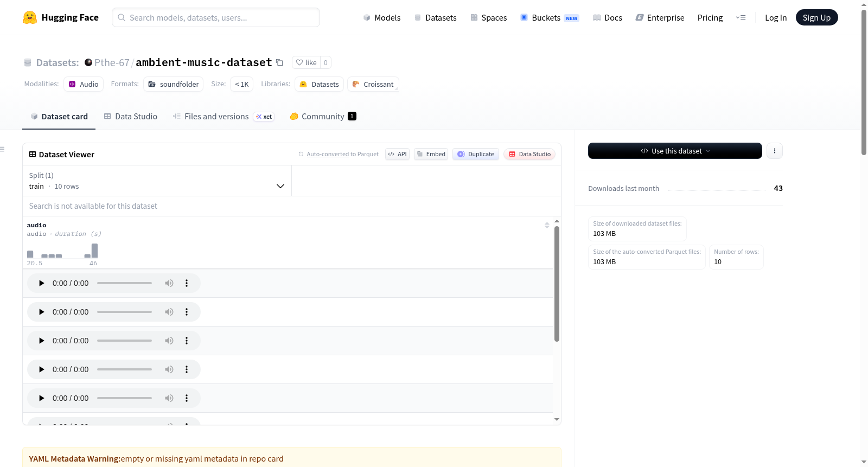Open more options on first audio row
Image resolution: width=868 pixels, height=467 pixels.
[x=187, y=283]
